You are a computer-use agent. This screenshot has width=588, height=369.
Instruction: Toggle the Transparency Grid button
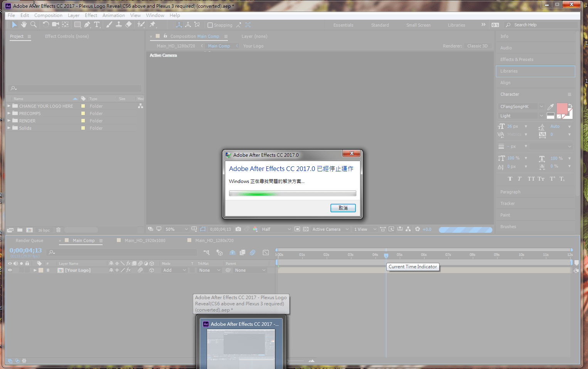point(306,229)
